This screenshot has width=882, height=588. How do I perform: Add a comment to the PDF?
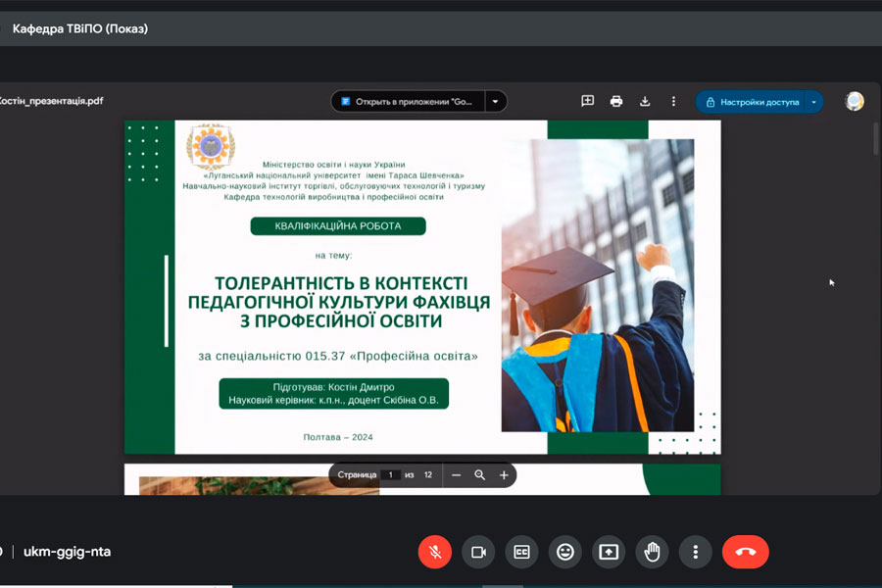pyautogui.click(x=587, y=101)
